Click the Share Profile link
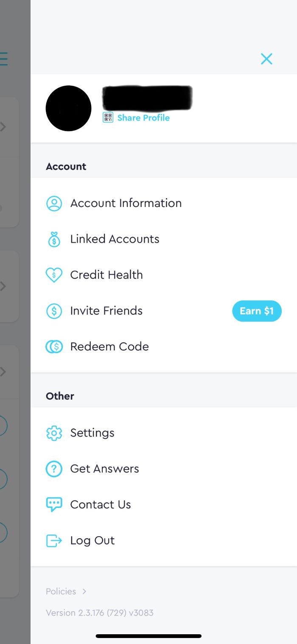Screen dimensions: 297x644 tap(143, 118)
